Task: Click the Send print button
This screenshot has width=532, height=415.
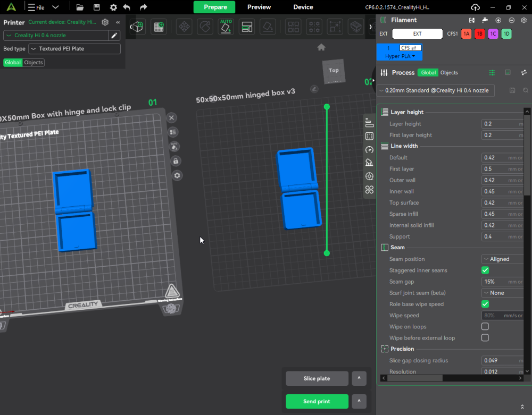Action: tap(317, 401)
